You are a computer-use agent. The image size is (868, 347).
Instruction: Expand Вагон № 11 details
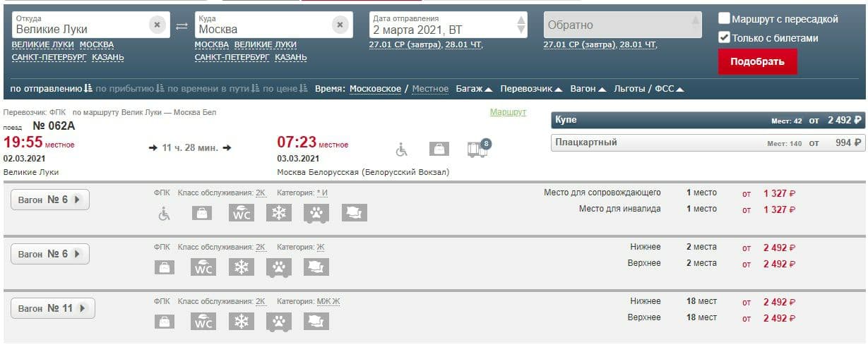[53, 308]
